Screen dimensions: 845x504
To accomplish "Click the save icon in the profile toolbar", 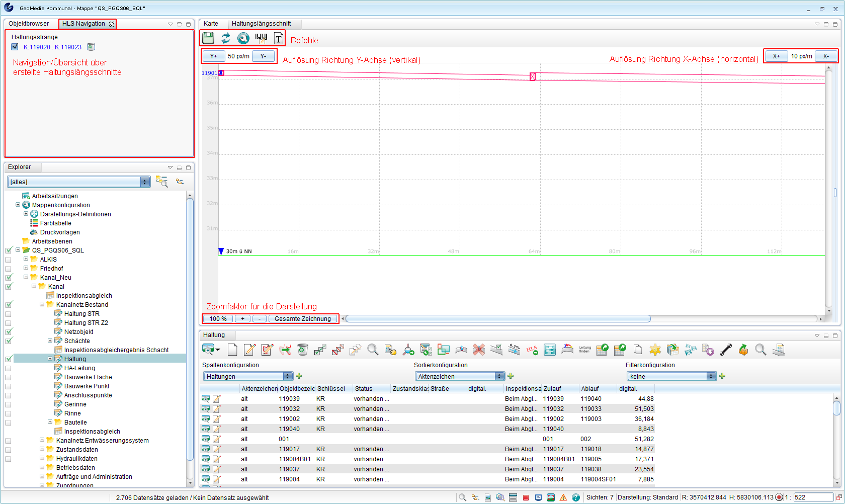I will pos(208,38).
